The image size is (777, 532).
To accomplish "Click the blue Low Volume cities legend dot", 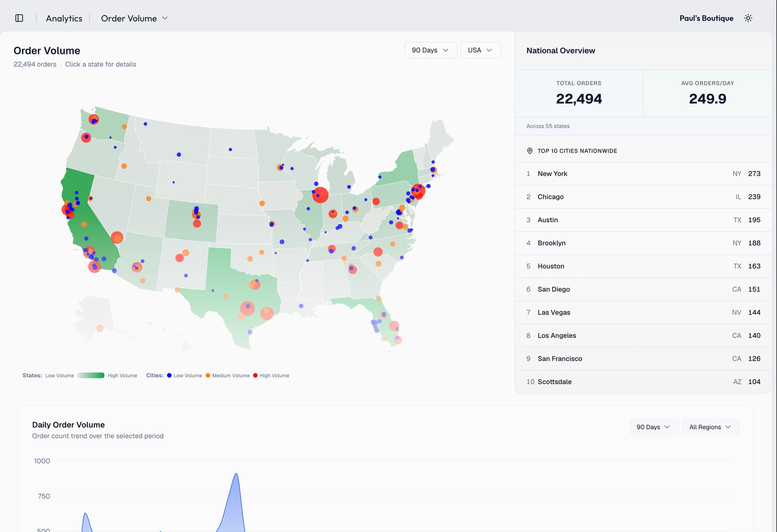I will [x=169, y=376].
